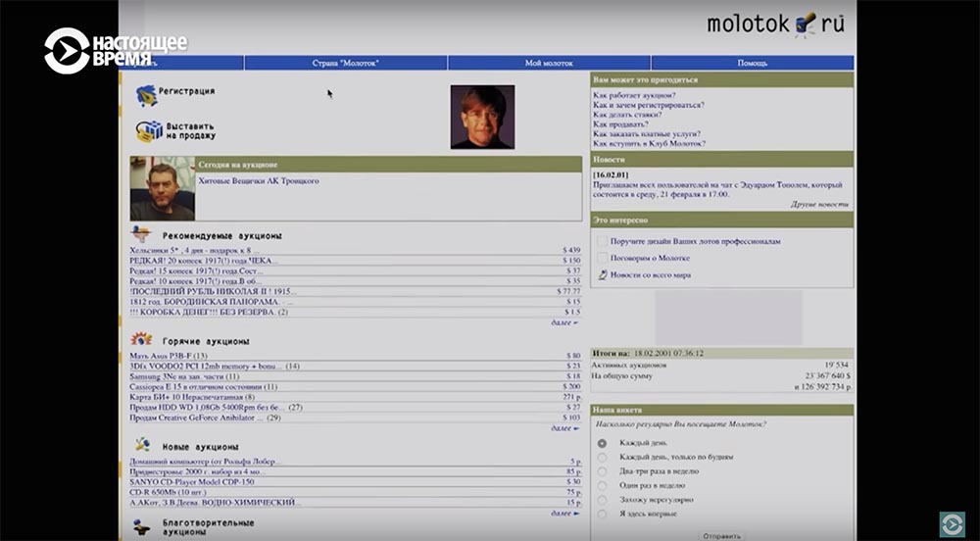Open 'Продам HDD WD 1,08Gb' auction
This screenshot has height=541, width=980.
216,408
